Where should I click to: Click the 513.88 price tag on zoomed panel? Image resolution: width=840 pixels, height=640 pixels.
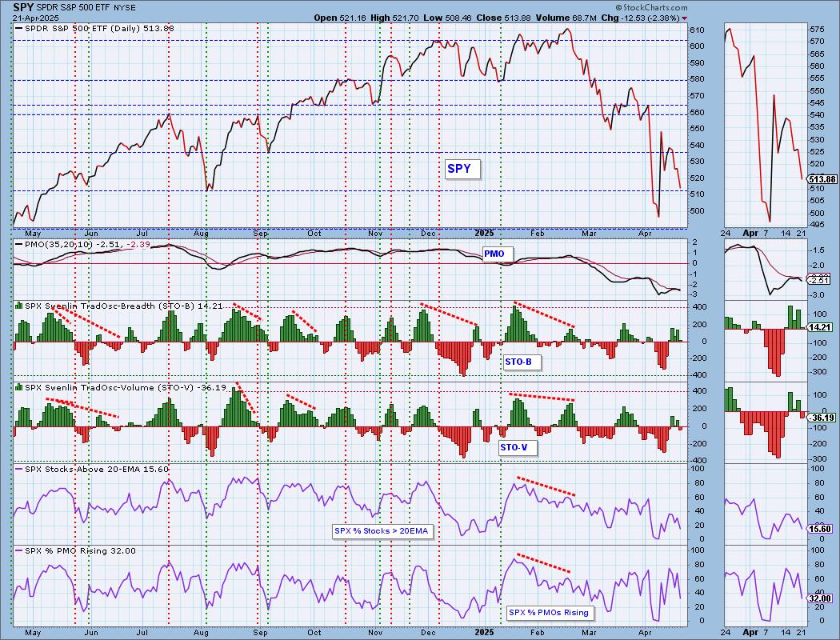[822, 179]
